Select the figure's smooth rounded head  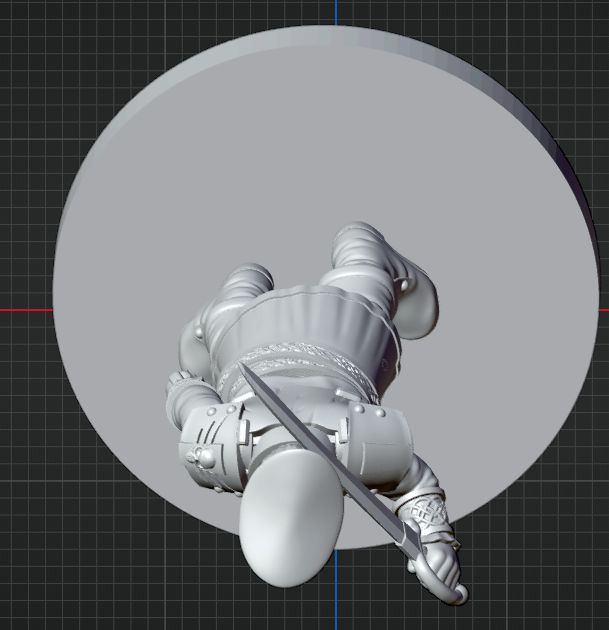click(291, 522)
